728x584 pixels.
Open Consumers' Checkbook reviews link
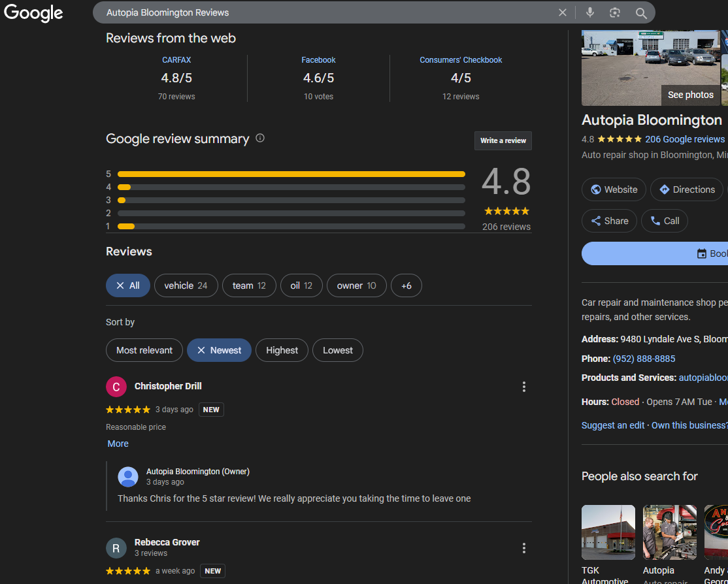tap(461, 60)
